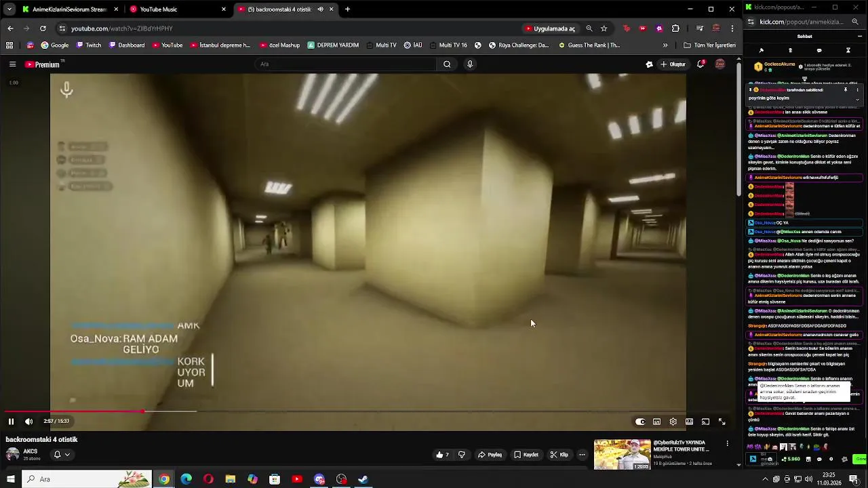Open notification bell dropdown for AKCS channel
The image size is (868, 488).
(x=62, y=455)
